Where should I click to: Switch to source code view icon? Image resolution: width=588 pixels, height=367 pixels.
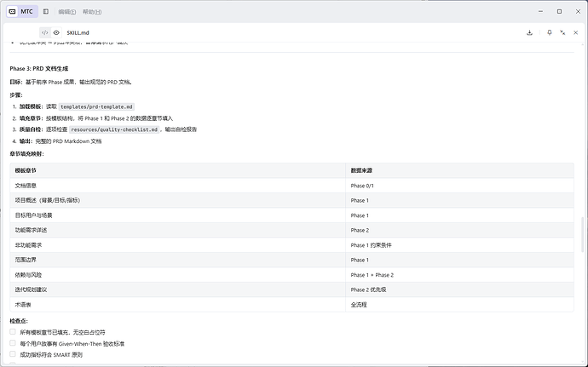point(45,32)
